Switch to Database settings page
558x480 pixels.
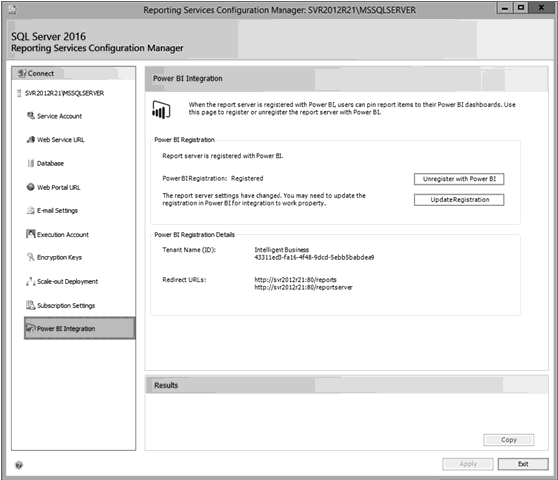51,164
